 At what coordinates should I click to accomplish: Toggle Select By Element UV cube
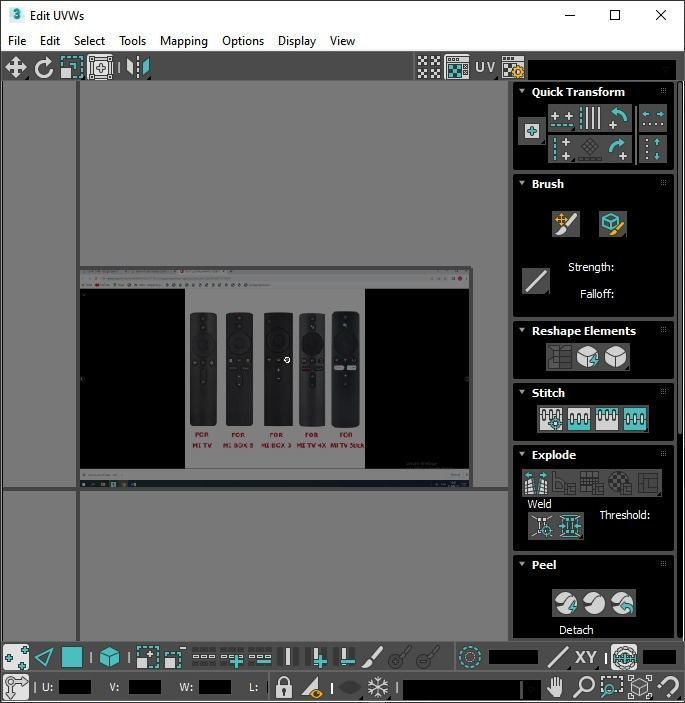coord(109,658)
